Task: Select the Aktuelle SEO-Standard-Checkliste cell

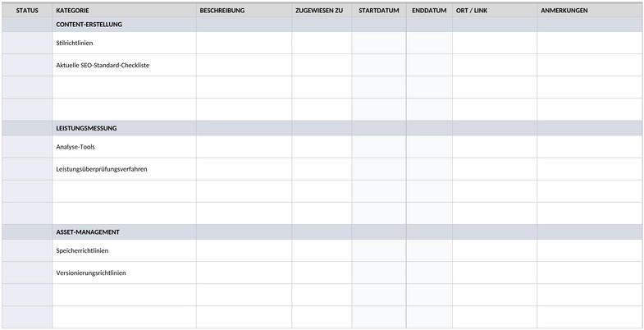Action: (x=125, y=65)
